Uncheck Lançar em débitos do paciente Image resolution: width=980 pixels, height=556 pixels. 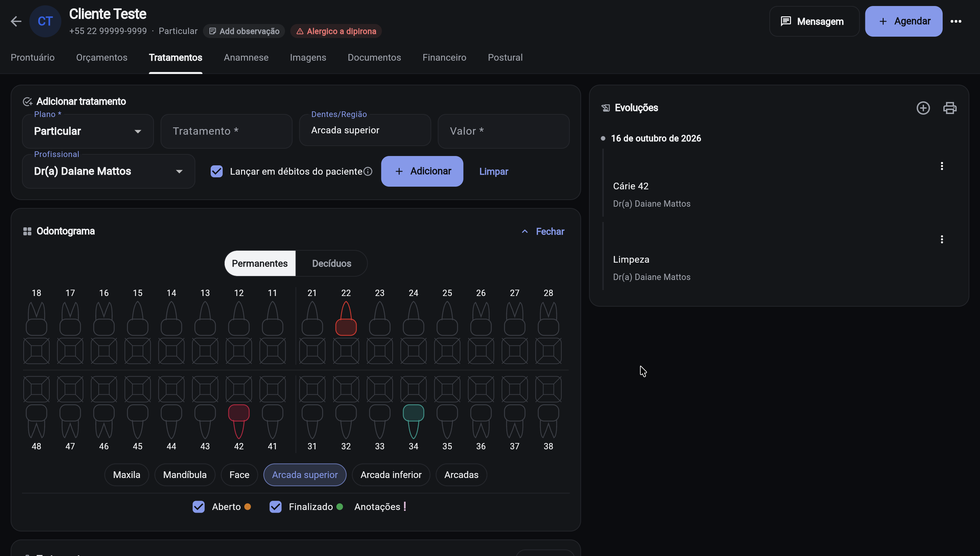[216, 171]
